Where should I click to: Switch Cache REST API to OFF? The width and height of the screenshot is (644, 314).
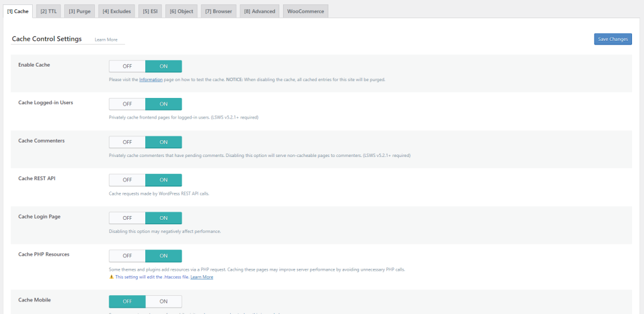pos(127,180)
